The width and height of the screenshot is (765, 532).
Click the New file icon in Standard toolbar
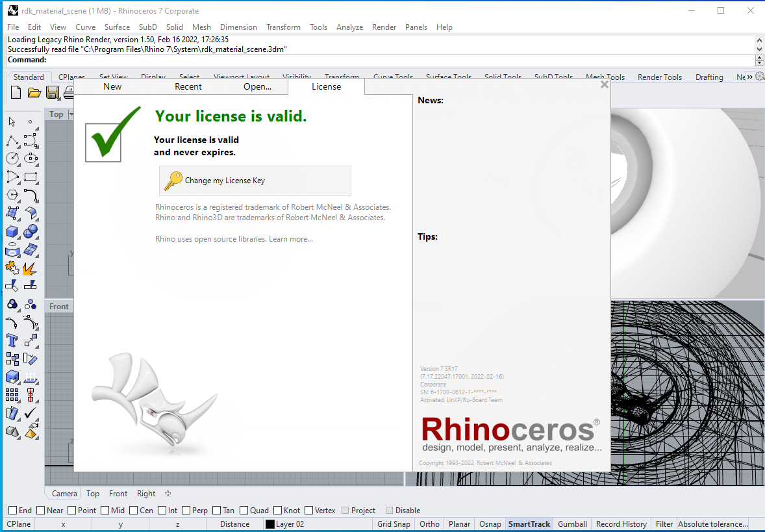(16, 92)
